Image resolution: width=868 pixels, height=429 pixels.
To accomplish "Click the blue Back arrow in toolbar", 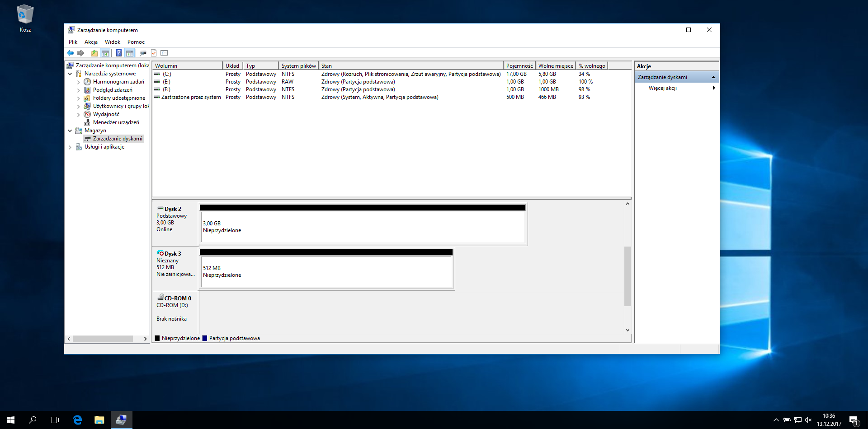I will click(70, 53).
